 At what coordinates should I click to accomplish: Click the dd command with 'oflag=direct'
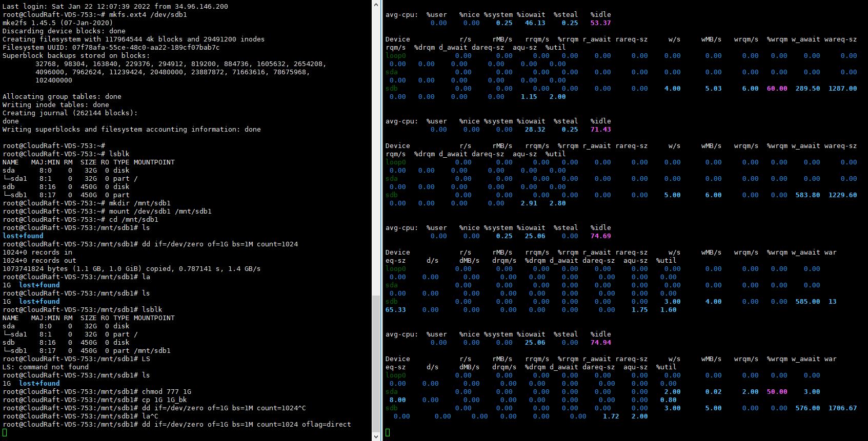[x=247, y=425]
